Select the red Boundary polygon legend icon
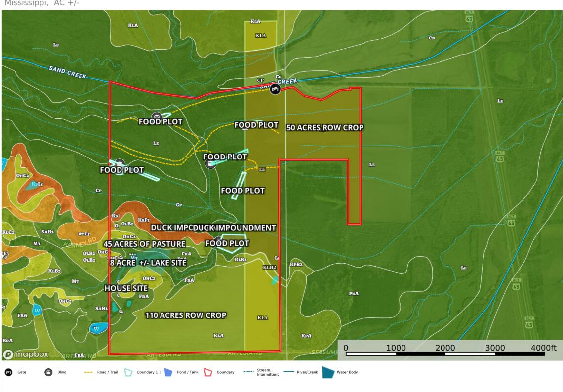 208,372
